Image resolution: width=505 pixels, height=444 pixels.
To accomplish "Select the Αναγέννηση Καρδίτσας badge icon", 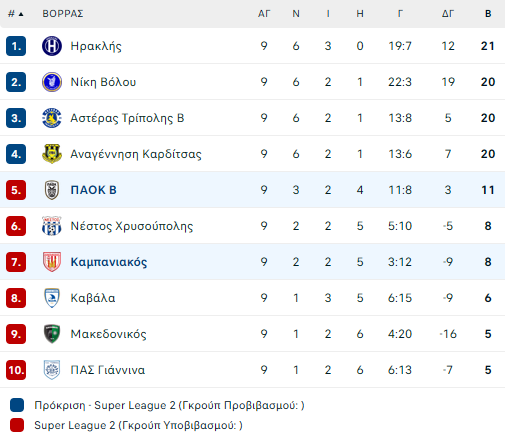I will coord(52,154).
